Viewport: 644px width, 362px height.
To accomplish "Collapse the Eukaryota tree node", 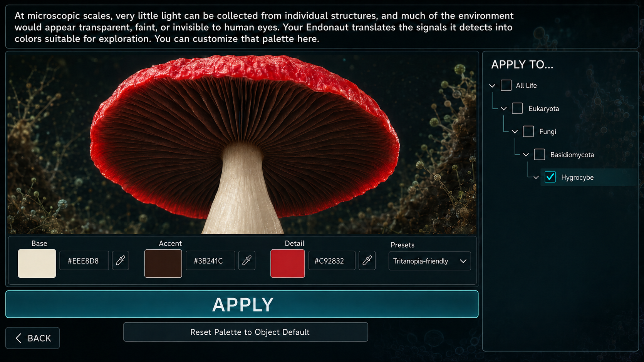I will (504, 109).
